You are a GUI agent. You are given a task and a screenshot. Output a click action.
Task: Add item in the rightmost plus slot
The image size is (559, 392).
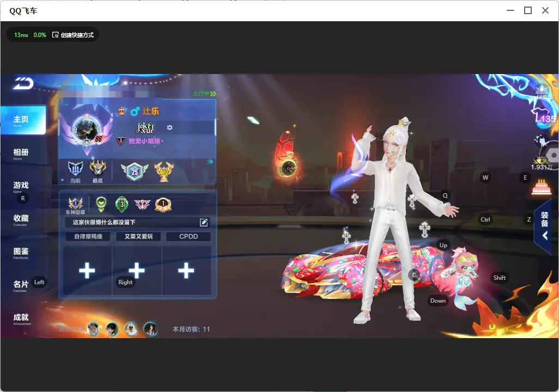[x=186, y=271]
